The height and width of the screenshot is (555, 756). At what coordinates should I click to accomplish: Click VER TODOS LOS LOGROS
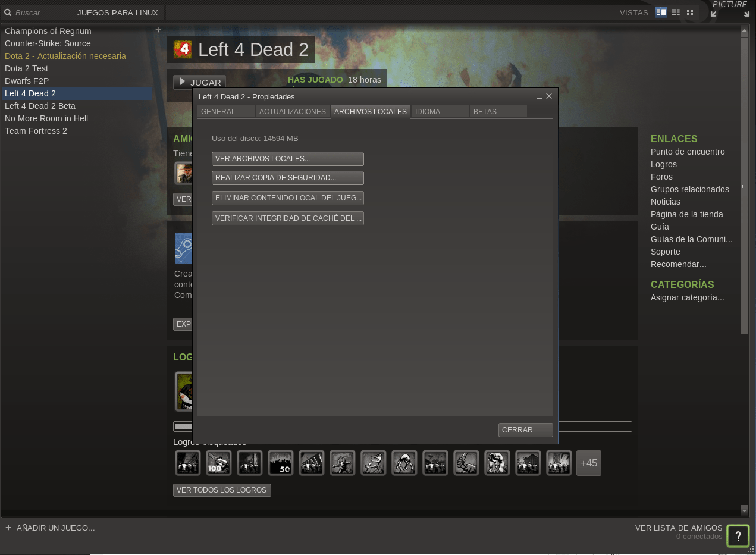[x=222, y=490]
